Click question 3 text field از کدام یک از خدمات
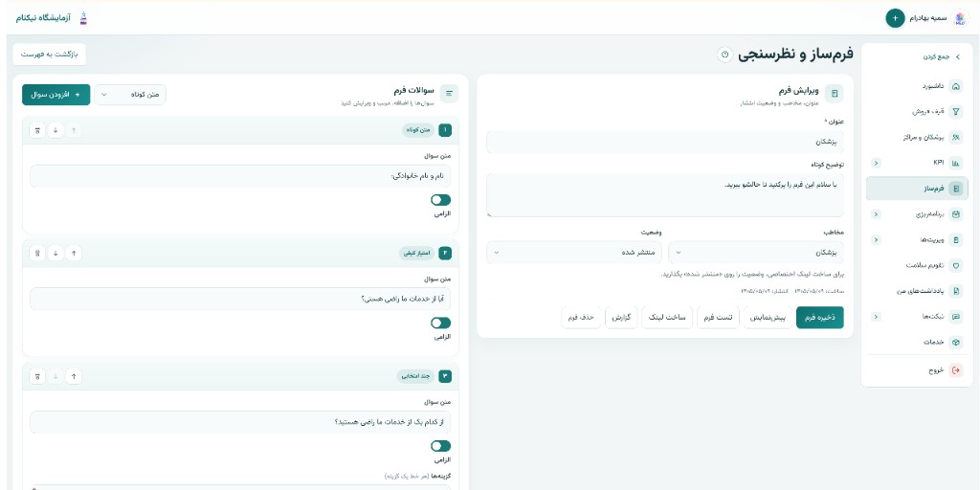The image size is (980, 490). [240, 422]
